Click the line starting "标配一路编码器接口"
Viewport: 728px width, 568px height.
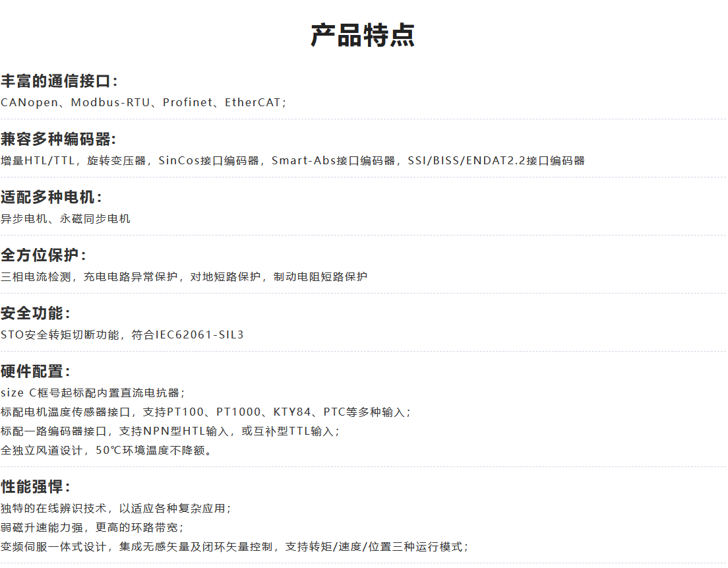[x=170, y=431]
